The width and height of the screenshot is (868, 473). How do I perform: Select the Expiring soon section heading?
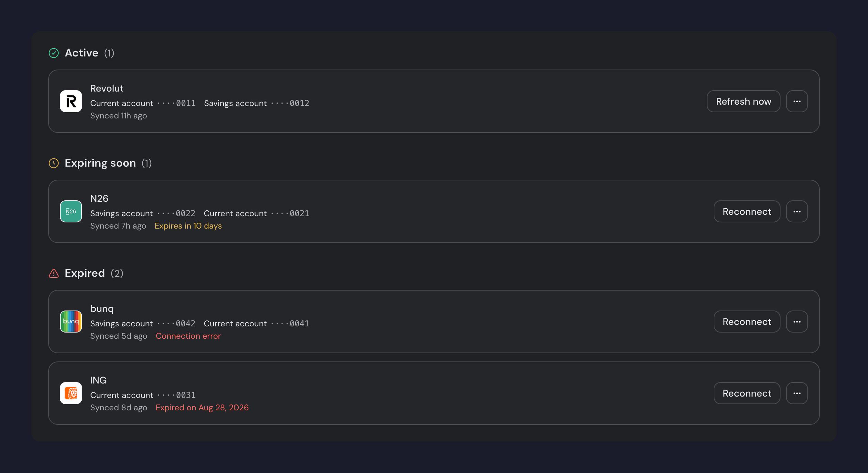(100, 163)
